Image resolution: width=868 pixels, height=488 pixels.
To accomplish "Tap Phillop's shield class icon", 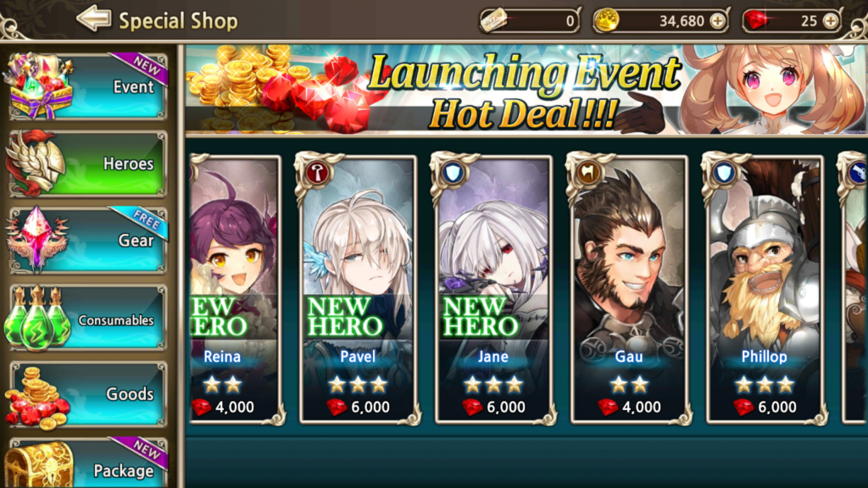I will [x=725, y=173].
